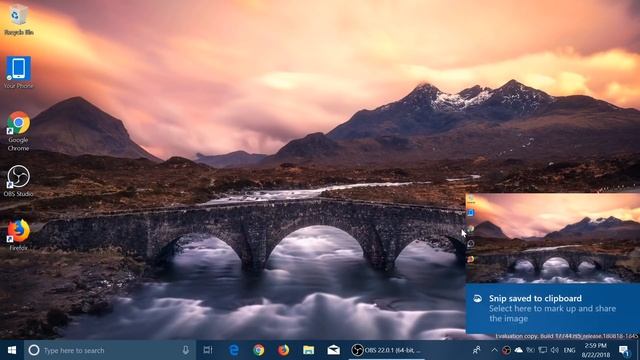Click the OBS icon in the system tray

(x=506, y=350)
